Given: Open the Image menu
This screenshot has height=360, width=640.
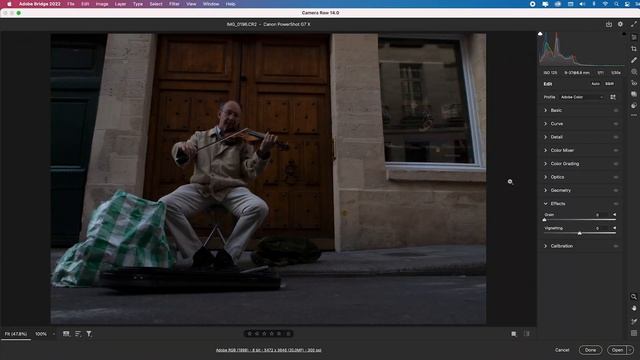Looking at the screenshot, I should pos(102,4).
